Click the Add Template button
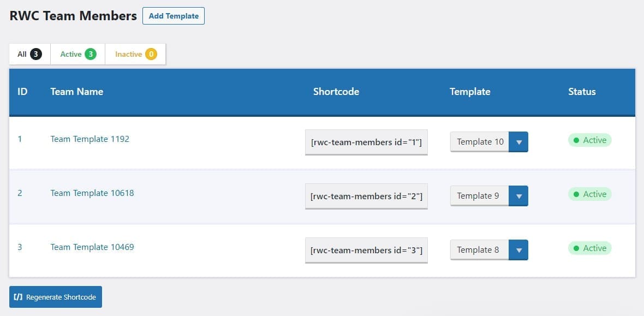The height and width of the screenshot is (316, 644). point(174,16)
